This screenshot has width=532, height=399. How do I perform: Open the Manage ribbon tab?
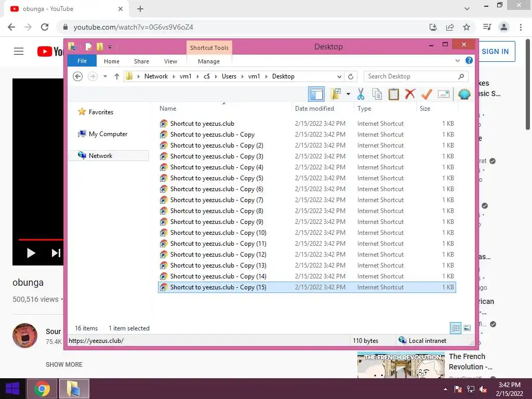tap(209, 61)
